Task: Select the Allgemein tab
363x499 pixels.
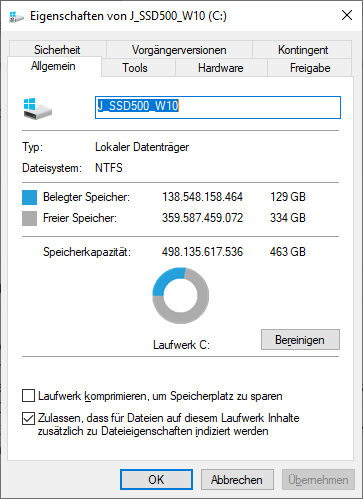Action: [53, 66]
